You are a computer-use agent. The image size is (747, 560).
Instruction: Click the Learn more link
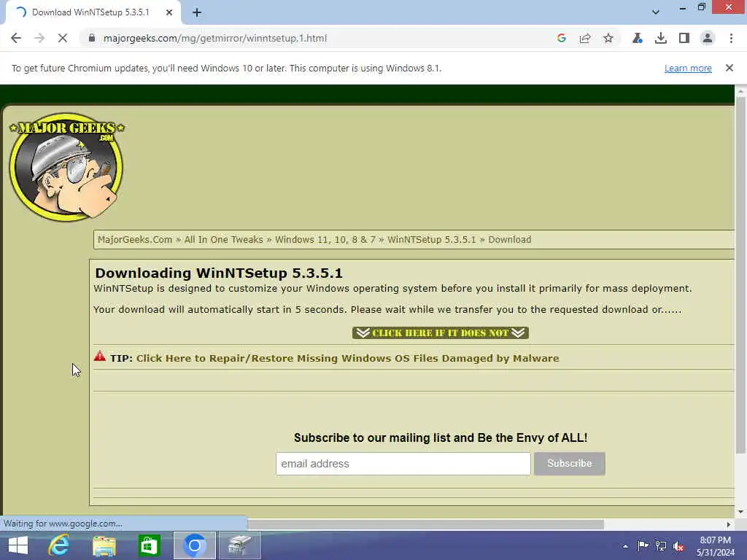point(688,68)
